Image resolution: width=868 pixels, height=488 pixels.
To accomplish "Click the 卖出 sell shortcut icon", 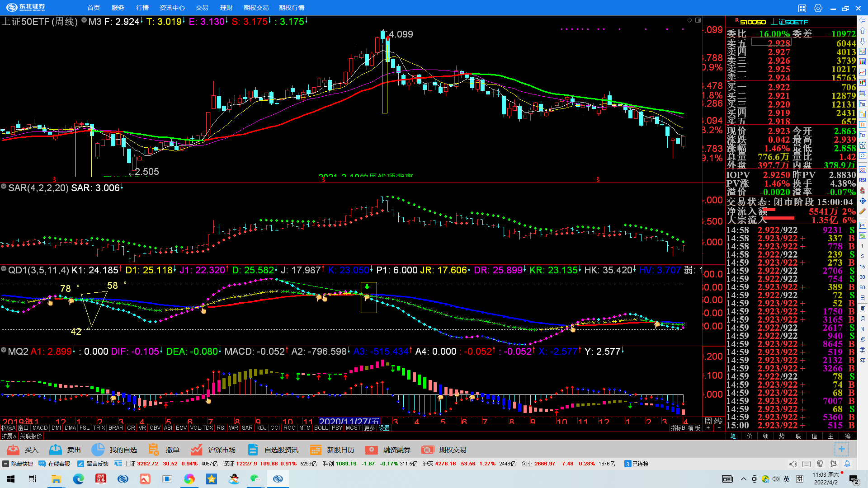I will 56,450.
